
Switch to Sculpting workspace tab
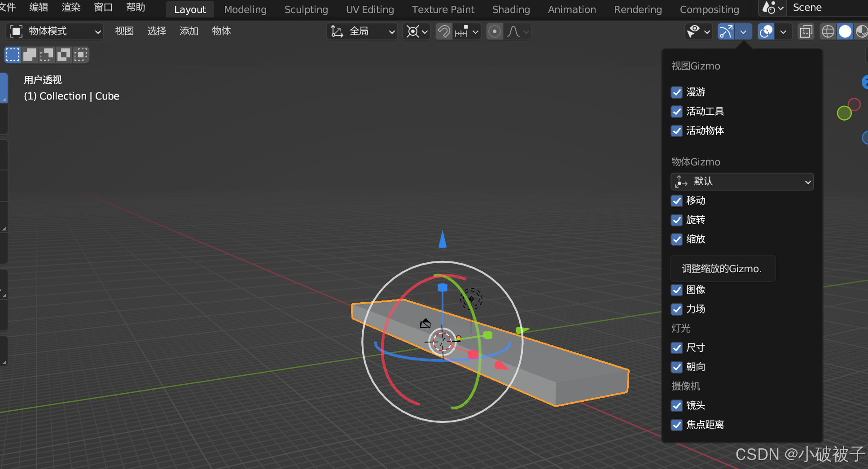click(306, 9)
